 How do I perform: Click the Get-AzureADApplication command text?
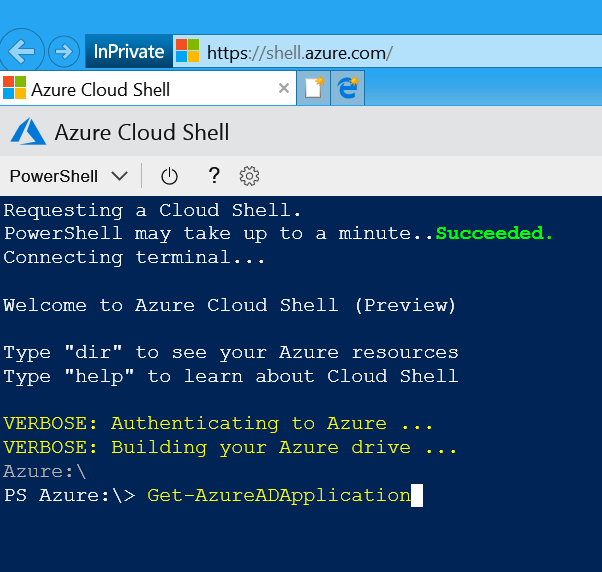(x=278, y=495)
